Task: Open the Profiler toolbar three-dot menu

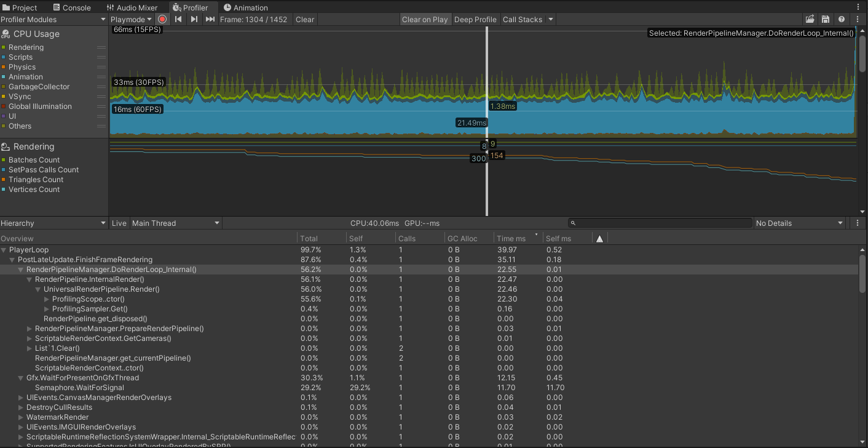Action: [x=858, y=19]
